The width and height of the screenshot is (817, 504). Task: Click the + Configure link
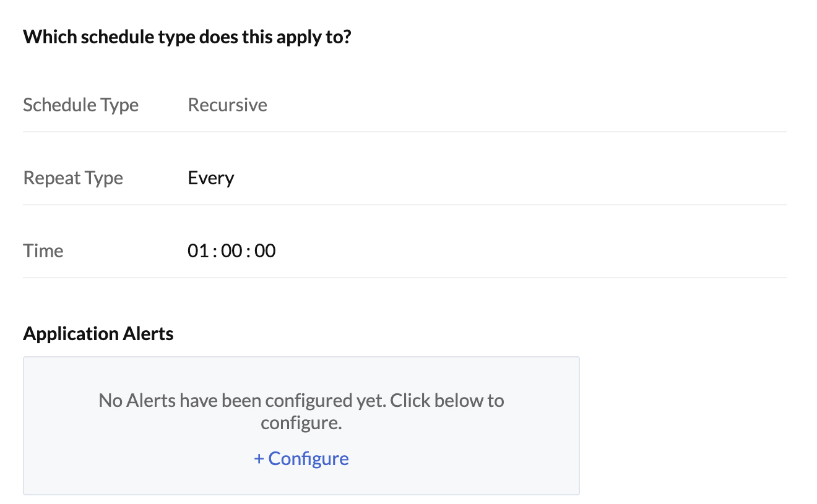[301, 459]
